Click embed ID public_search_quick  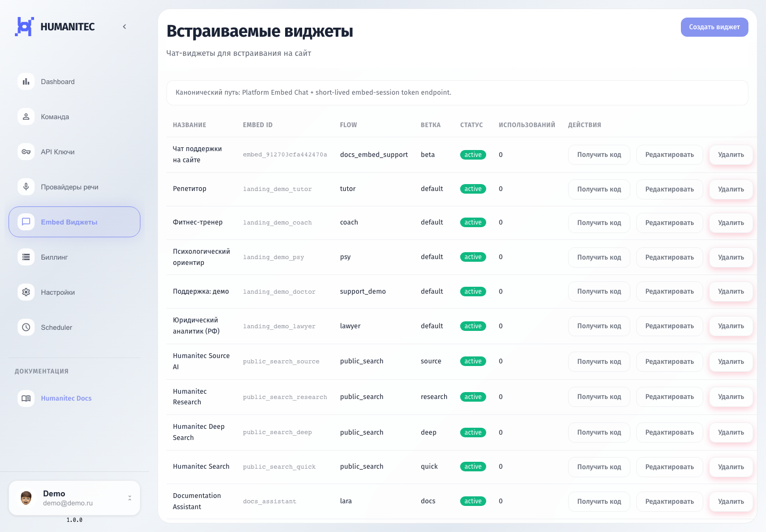(279, 467)
